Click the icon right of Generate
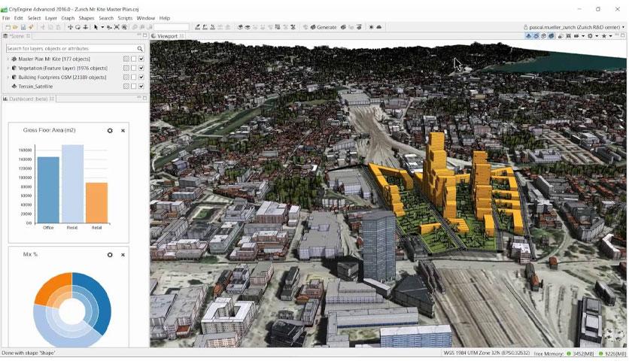Screen dimensions: 629x364 (x=343, y=27)
